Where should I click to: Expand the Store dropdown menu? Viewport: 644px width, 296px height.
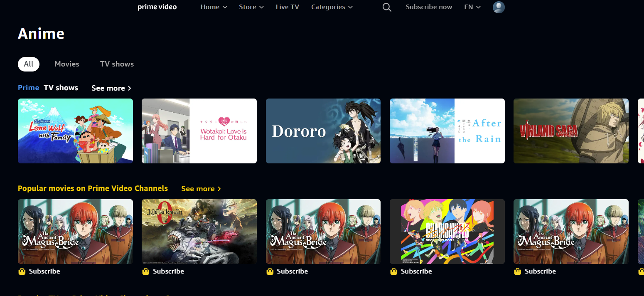point(251,7)
